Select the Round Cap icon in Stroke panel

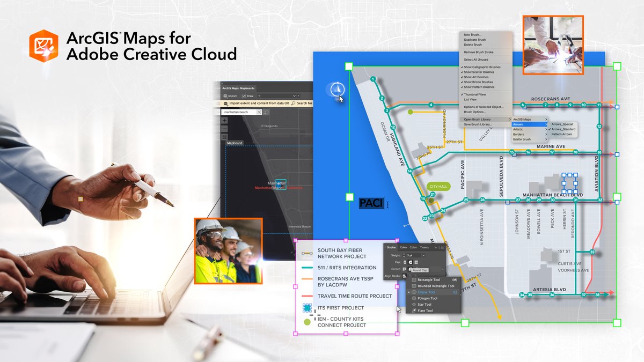(x=410, y=262)
